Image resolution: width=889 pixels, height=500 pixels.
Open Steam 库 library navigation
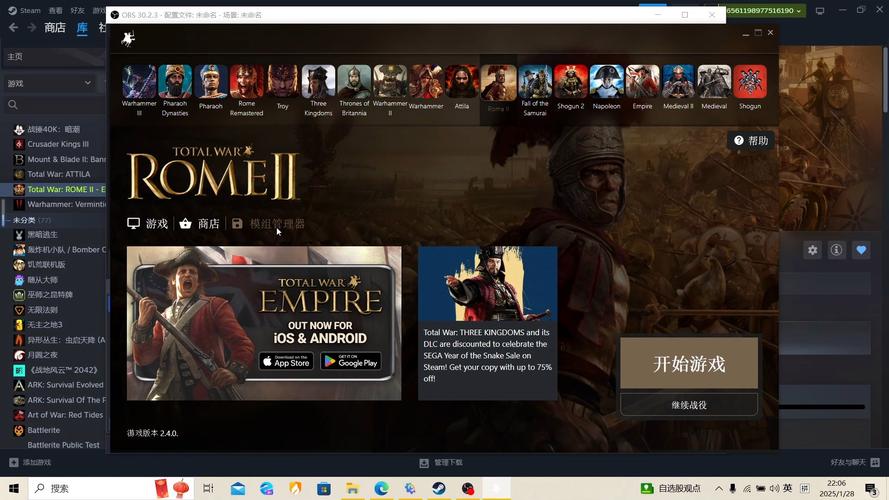(82, 28)
